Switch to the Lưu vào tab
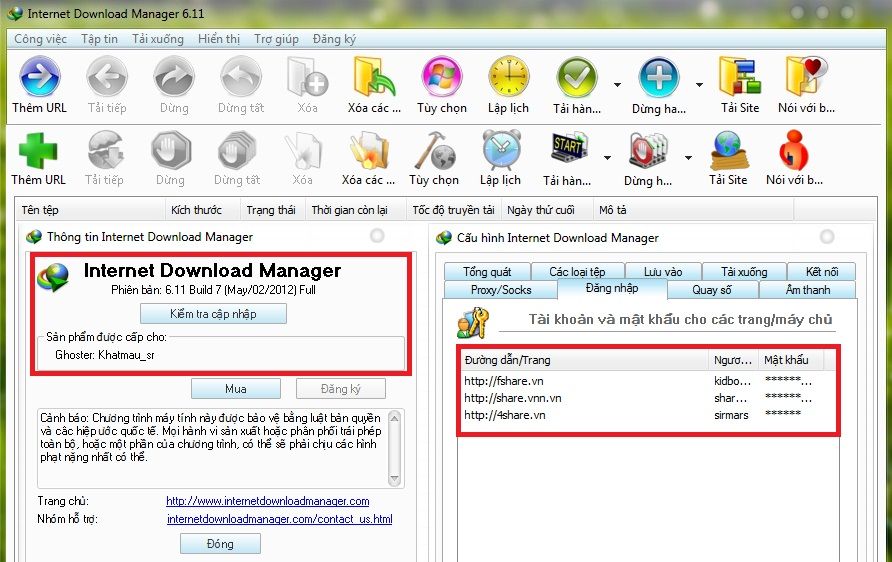Viewport: 892px width, 562px height. coord(663,271)
